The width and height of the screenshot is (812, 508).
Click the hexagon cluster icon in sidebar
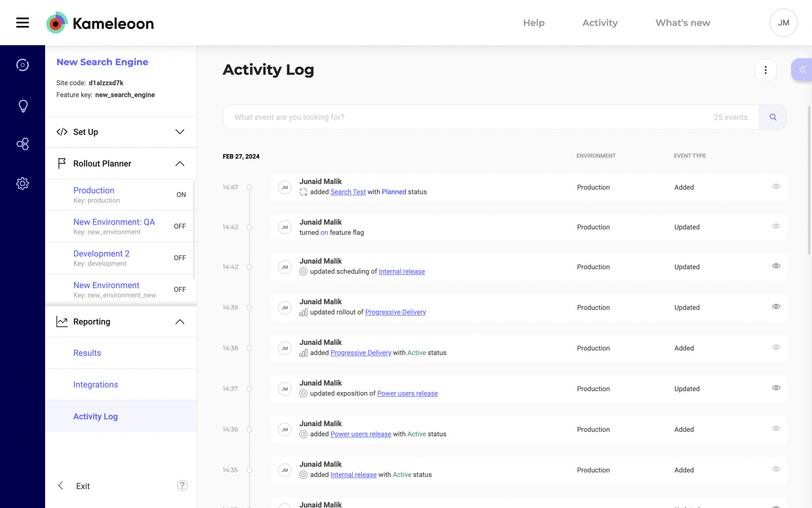(23, 144)
